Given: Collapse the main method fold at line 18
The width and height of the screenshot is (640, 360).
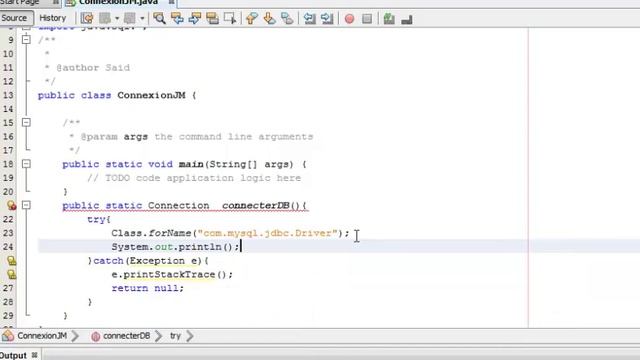Looking at the screenshot, I should [x=26, y=164].
